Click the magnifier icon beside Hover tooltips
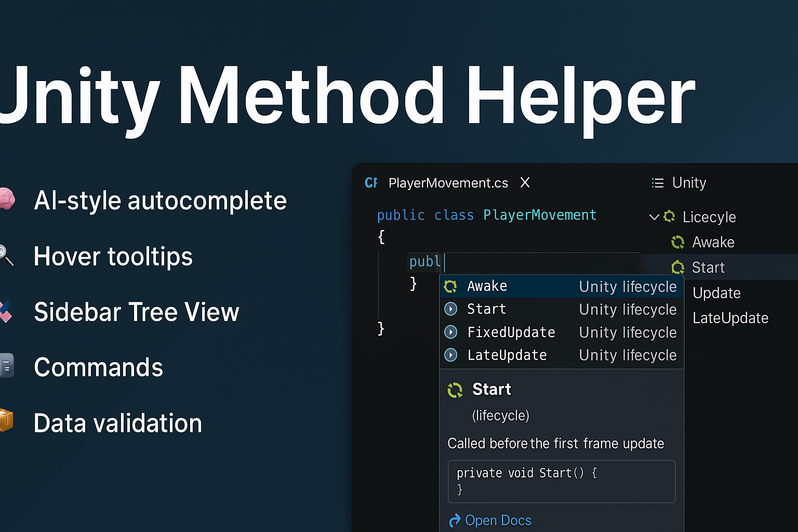Image resolution: width=798 pixels, height=532 pixels. point(6,255)
